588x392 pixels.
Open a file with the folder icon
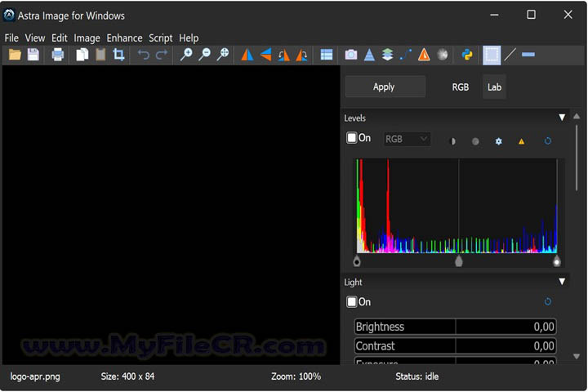15,55
